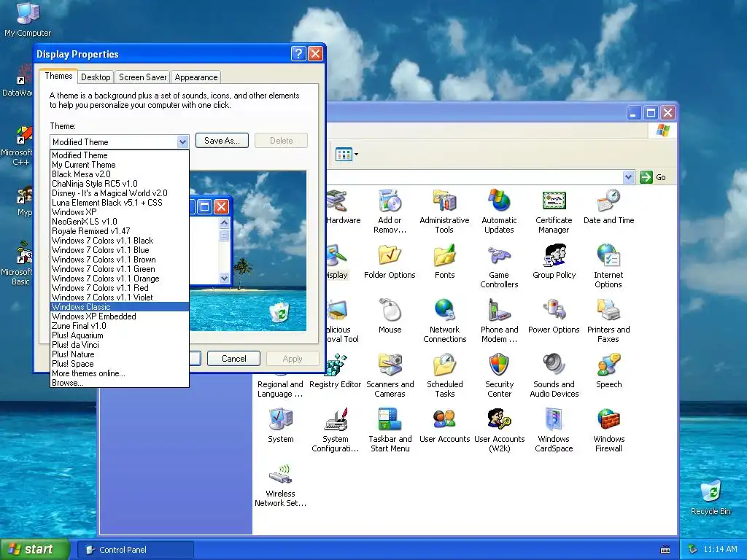This screenshot has height=560, width=747.
Task: Open Internet Options icon
Action: point(608,266)
